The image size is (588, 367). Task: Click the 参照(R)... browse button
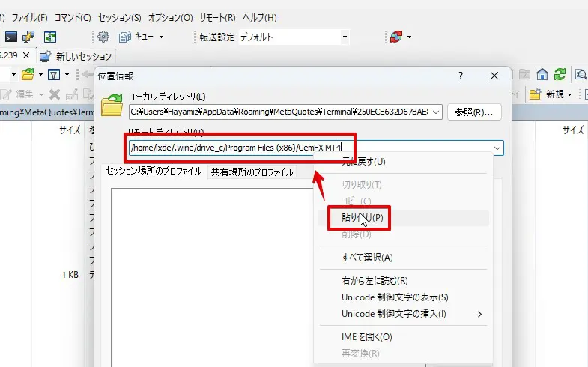coord(473,112)
